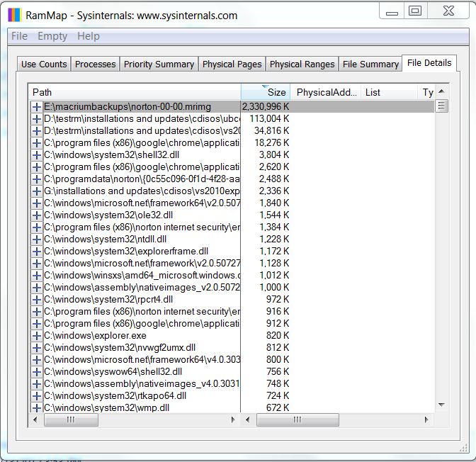The height and width of the screenshot is (462, 476).
Task: Select the size value 2,330,996 K
Action: (x=266, y=106)
